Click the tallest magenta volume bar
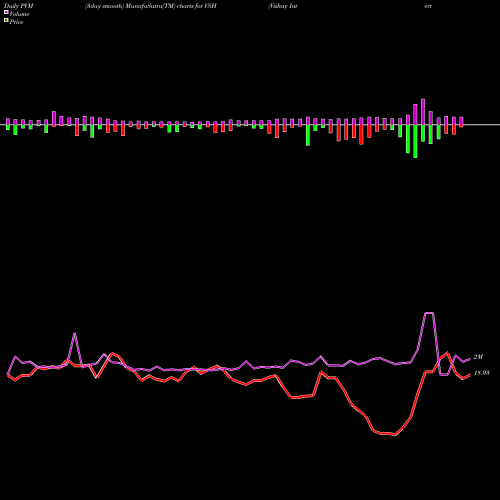 (x=423, y=112)
